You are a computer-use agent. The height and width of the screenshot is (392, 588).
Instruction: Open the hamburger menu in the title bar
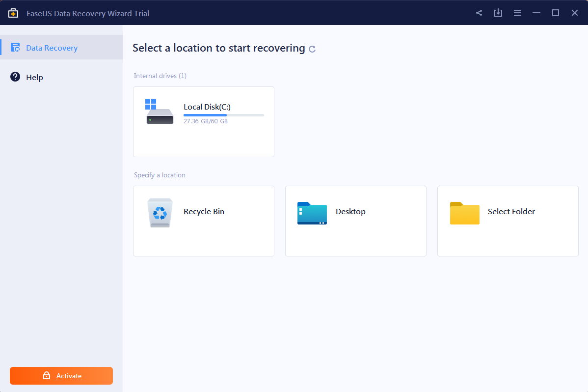point(517,13)
